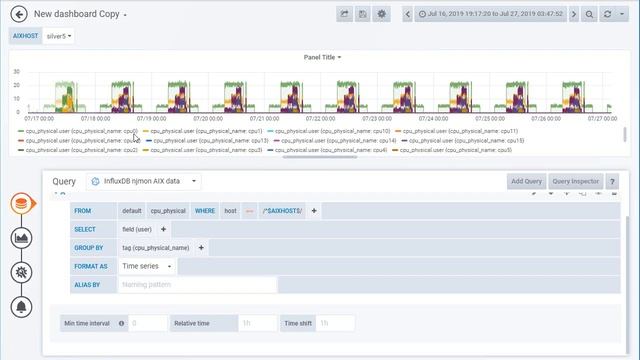Shift time range backward with left chevron
The image size is (640, 360).
click(407, 14)
